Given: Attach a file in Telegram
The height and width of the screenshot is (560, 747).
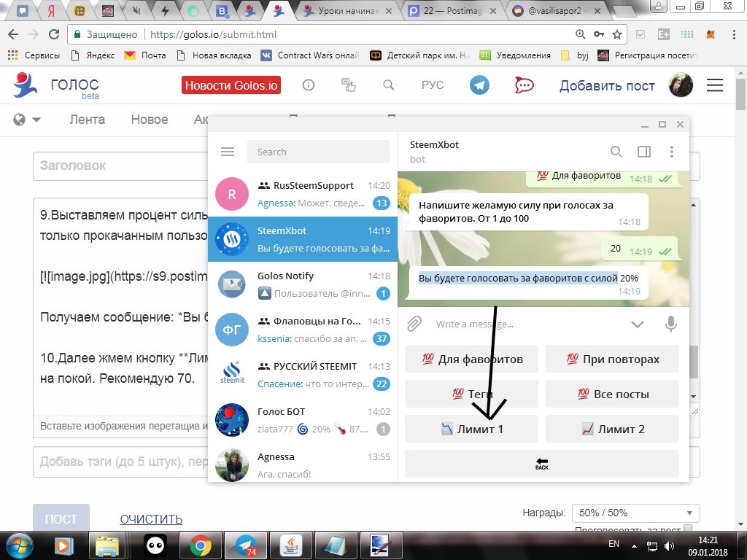Looking at the screenshot, I should coord(414,324).
